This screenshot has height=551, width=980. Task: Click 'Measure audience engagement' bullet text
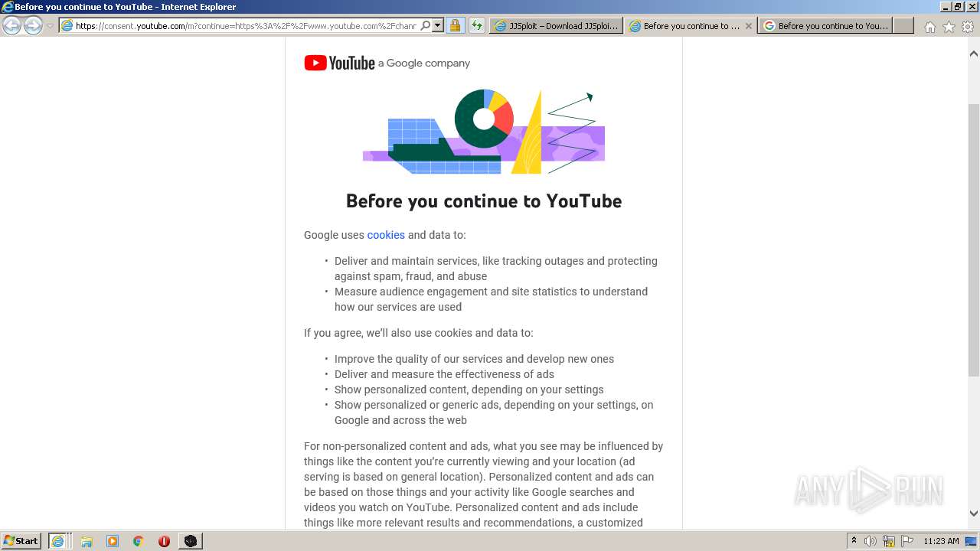pyautogui.click(x=491, y=299)
